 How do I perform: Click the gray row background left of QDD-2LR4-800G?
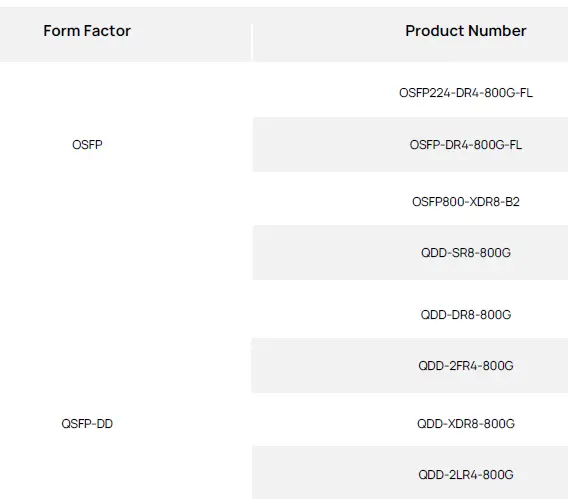[333, 473]
